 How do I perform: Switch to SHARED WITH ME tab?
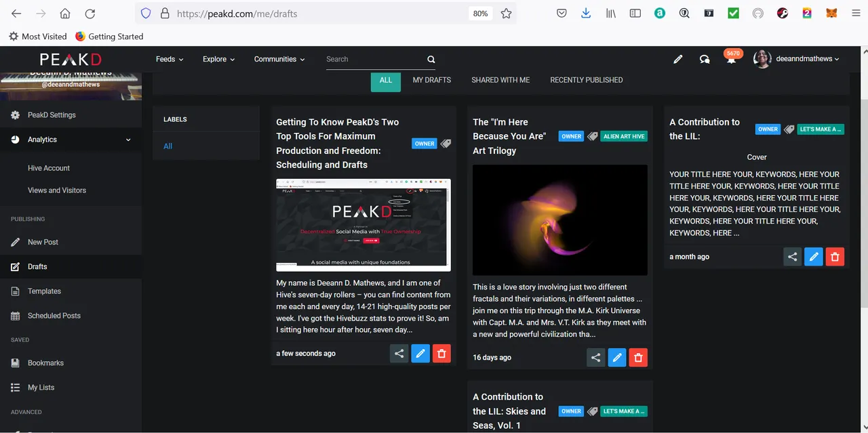500,80
